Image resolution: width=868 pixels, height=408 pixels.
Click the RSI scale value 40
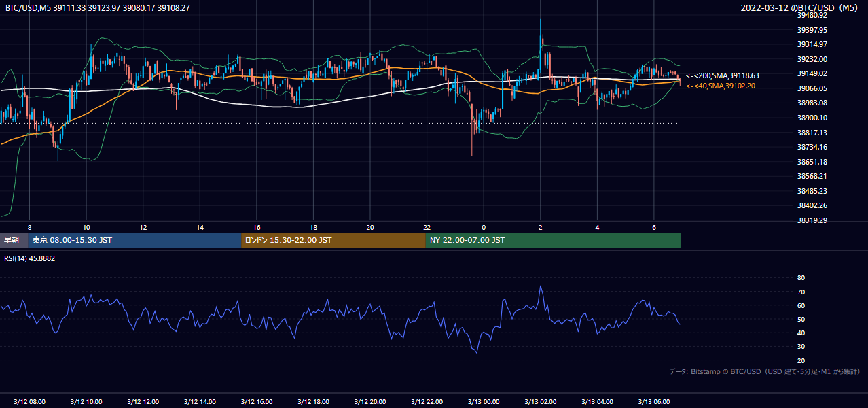pos(801,333)
